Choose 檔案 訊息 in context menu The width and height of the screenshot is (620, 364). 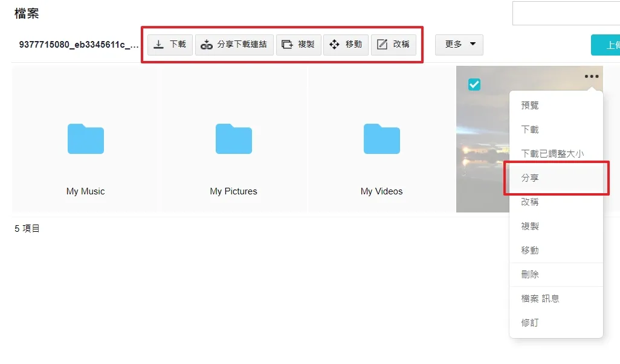(556, 298)
